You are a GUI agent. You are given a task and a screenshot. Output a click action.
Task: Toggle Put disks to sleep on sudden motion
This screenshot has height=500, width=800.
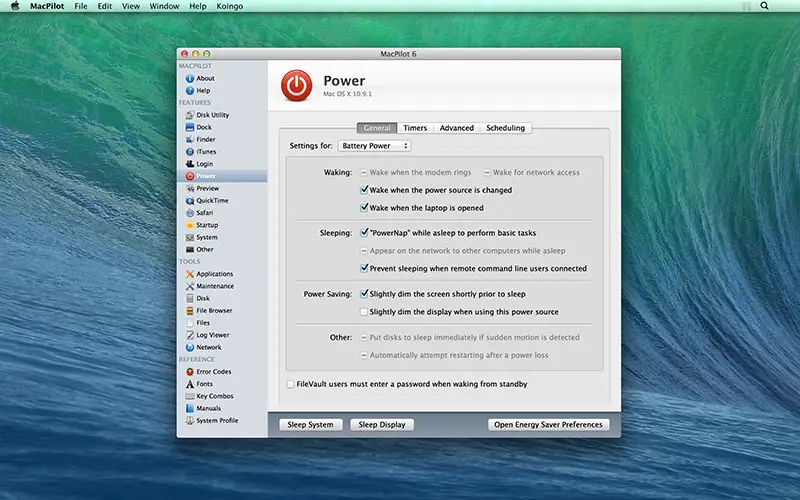tap(364, 337)
